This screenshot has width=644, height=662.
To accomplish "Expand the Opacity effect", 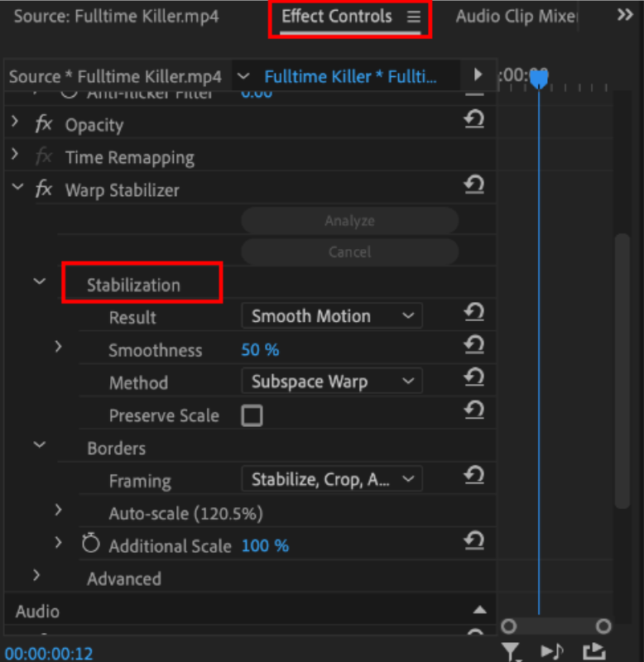I will 15,121.
